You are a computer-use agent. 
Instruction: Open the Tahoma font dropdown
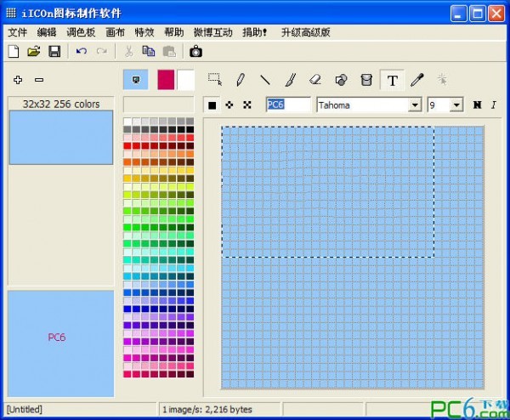coord(415,105)
